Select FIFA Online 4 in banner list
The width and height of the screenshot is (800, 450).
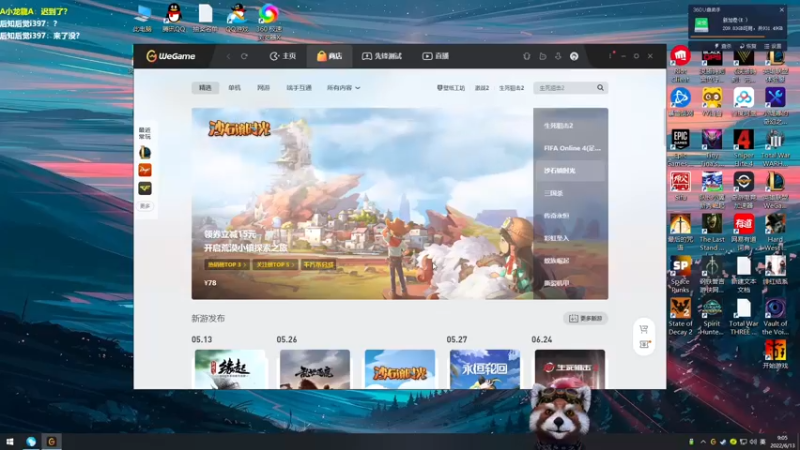tap(572, 148)
